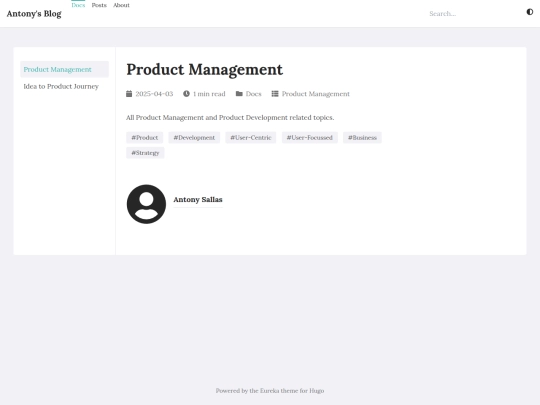The image size is (540, 405).
Task: Click the 2025-04-03 date text
Action: click(154, 94)
